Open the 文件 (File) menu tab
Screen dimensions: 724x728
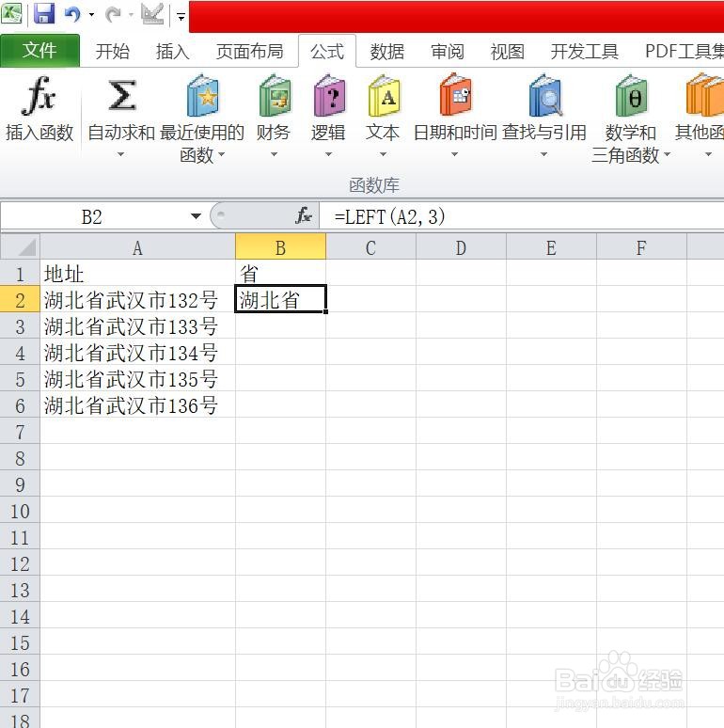point(39,50)
